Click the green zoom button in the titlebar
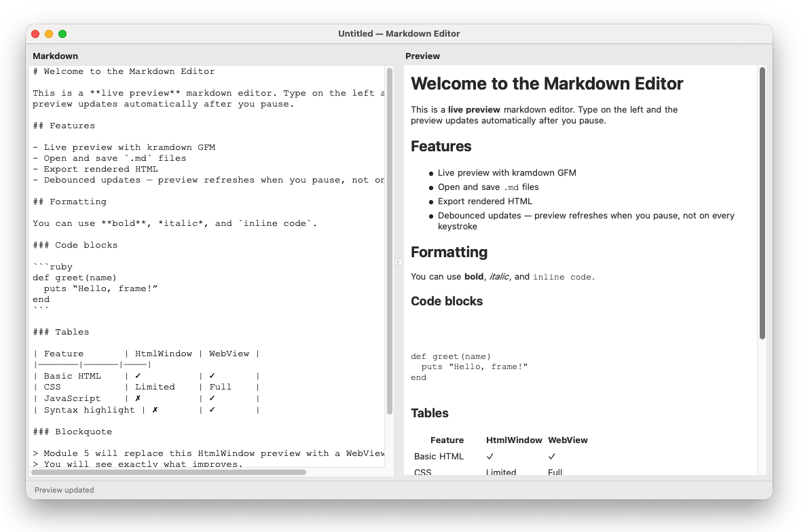Screen dimensions: 812x532 click(62, 33)
